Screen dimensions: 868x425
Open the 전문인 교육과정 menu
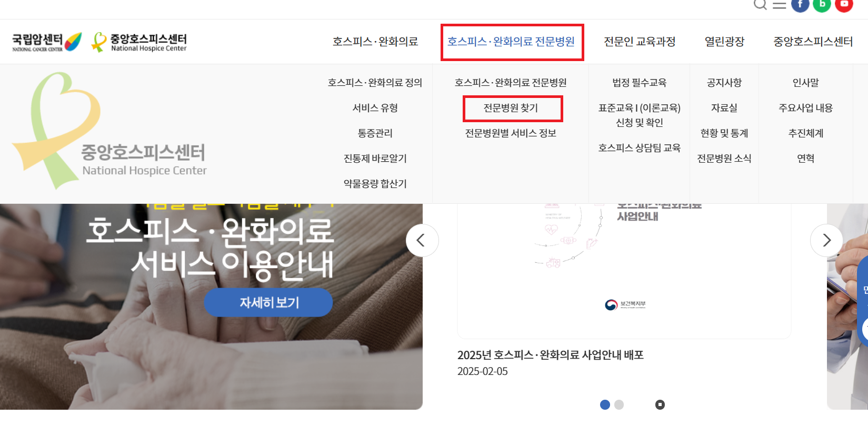pyautogui.click(x=640, y=42)
